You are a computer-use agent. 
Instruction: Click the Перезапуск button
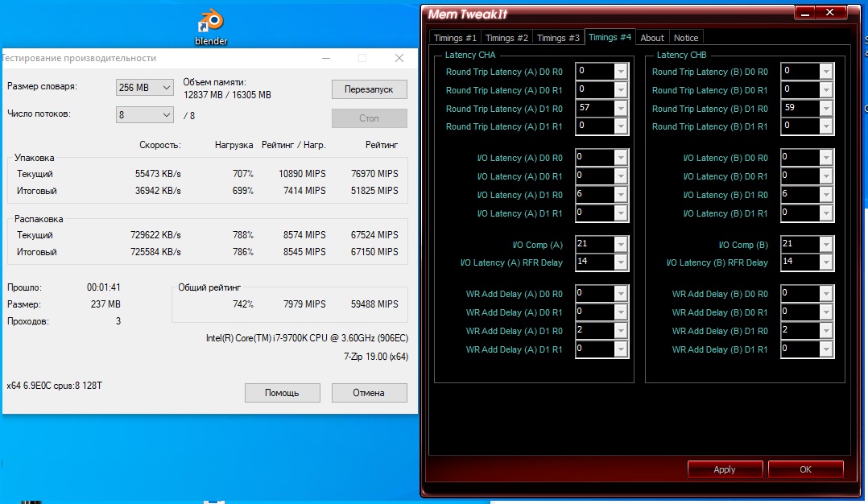pyautogui.click(x=370, y=89)
